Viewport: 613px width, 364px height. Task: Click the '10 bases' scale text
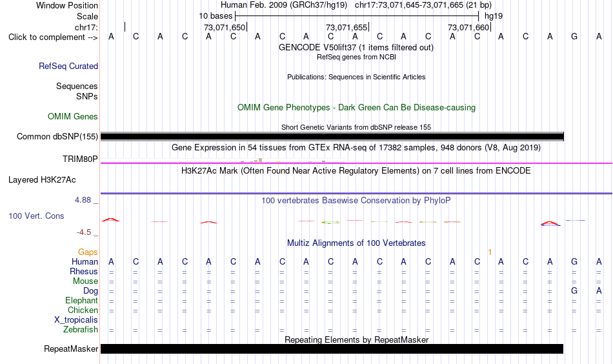[x=216, y=16]
